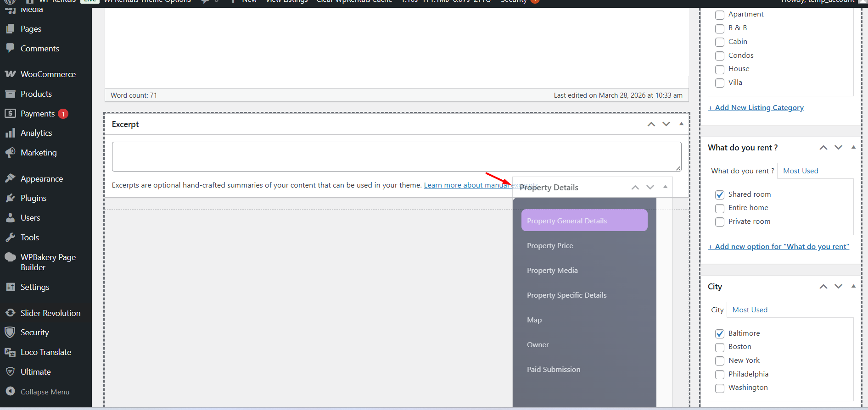The image size is (868, 410).
Task: Click the Marketing megaphone icon
Action: tap(10, 153)
